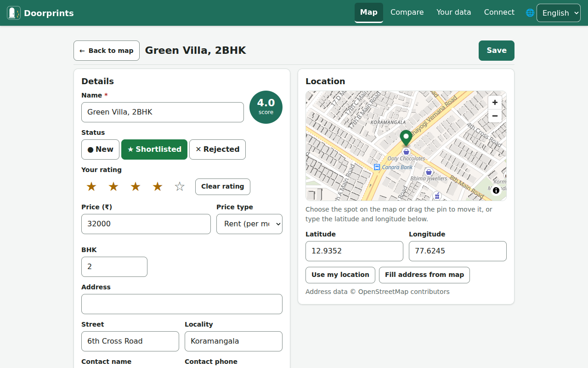
Task: Click the Doorprints brand name
Action: [x=49, y=13]
